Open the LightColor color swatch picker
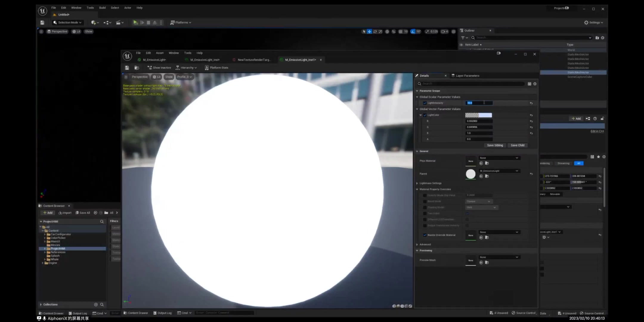Image resolution: width=644 pixels, height=322 pixels. click(x=479, y=115)
